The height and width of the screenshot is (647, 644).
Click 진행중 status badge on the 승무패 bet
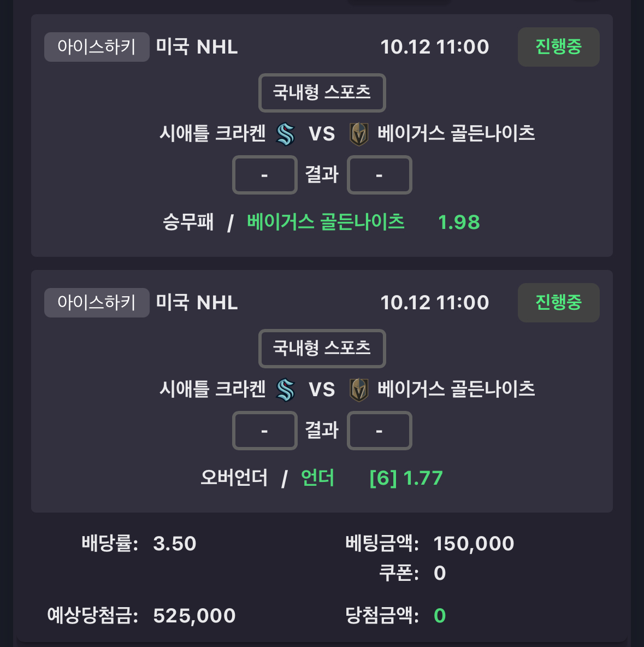click(558, 47)
